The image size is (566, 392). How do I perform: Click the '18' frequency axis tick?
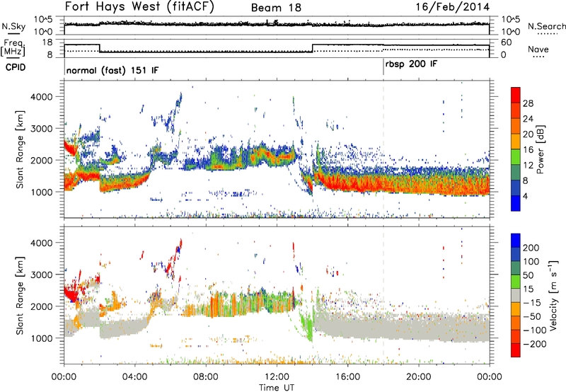click(47, 42)
